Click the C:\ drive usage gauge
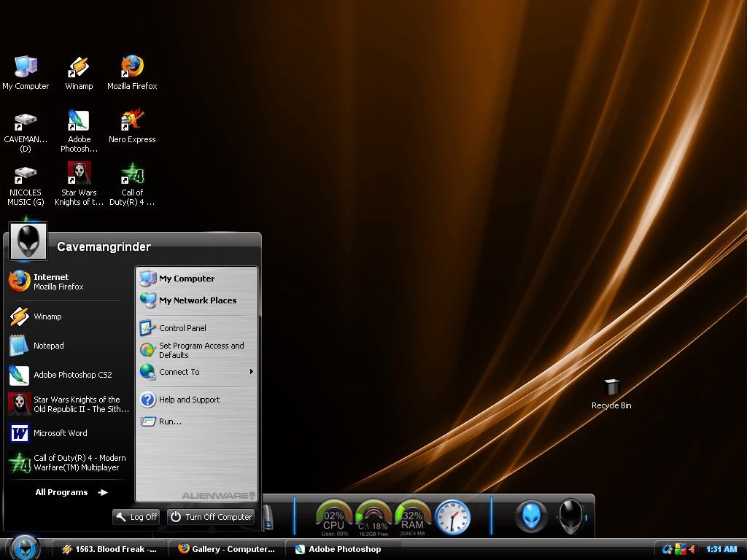The height and width of the screenshot is (560, 747). tap(373, 518)
